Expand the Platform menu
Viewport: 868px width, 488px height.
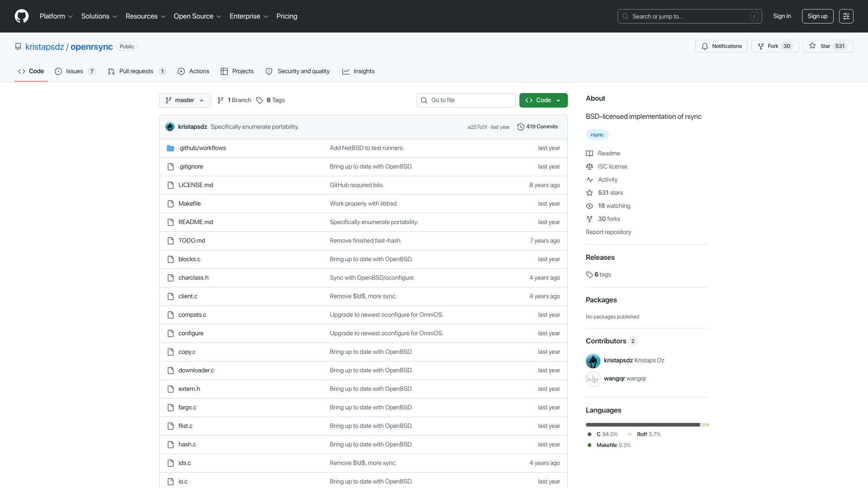tap(56, 16)
